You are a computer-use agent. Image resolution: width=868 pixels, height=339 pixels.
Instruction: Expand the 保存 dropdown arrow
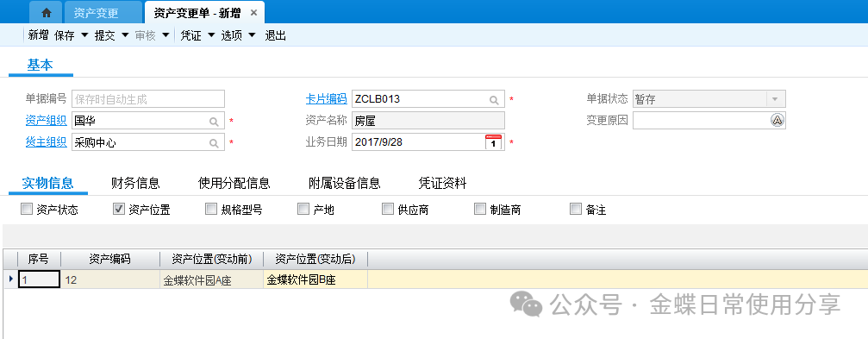click(84, 35)
